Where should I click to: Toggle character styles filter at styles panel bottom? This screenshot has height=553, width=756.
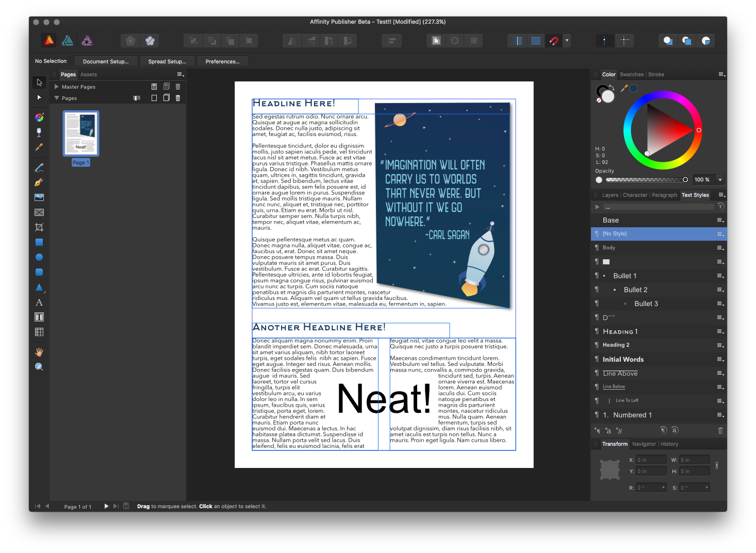(x=675, y=430)
